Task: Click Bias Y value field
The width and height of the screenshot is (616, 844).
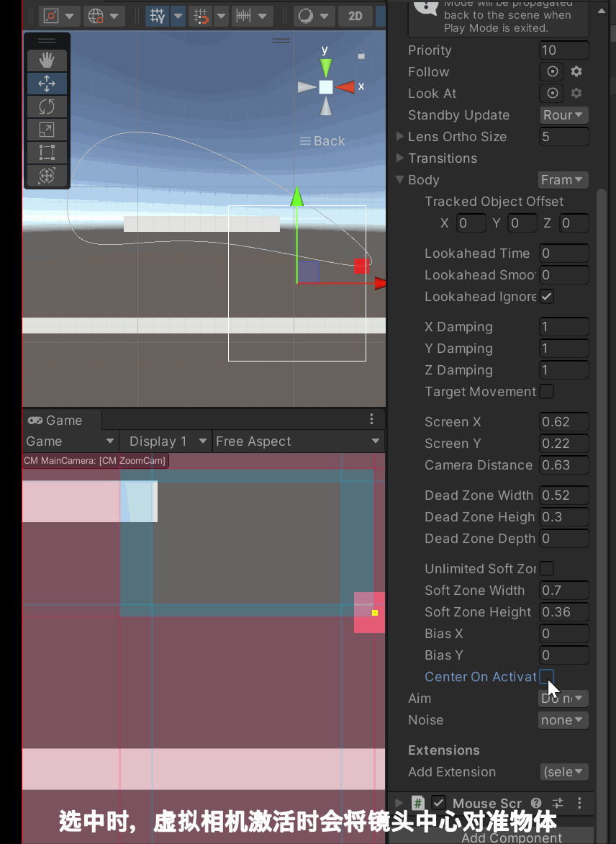Action: tap(563, 655)
